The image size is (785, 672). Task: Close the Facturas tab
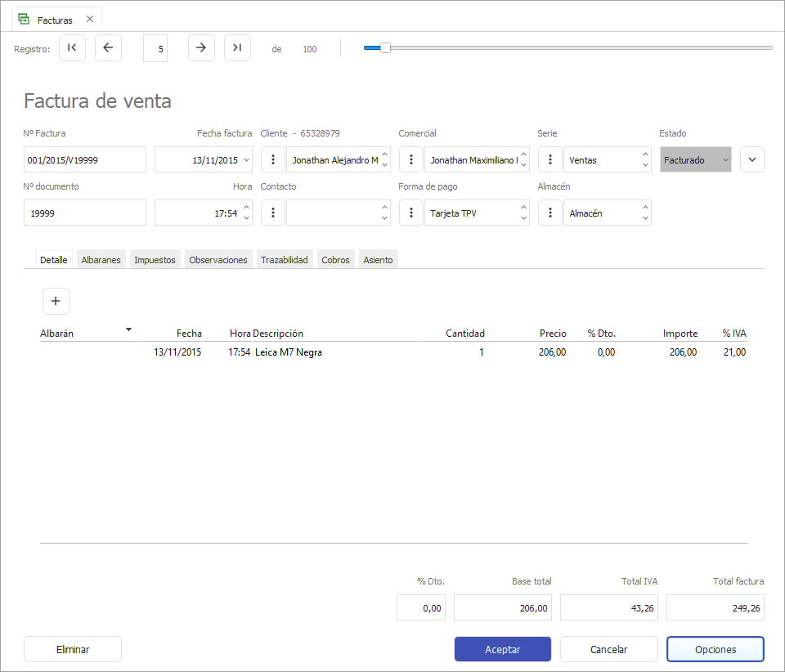pyautogui.click(x=90, y=19)
